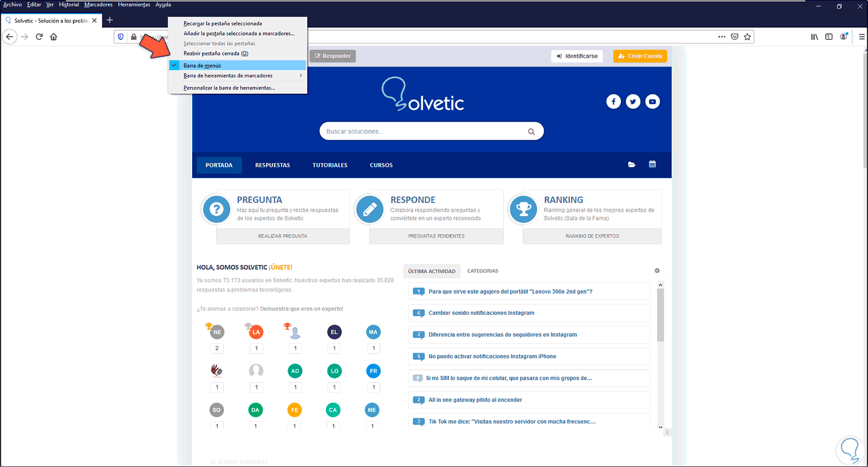Open the folder icon in navigation bar

click(x=632, y=165)
